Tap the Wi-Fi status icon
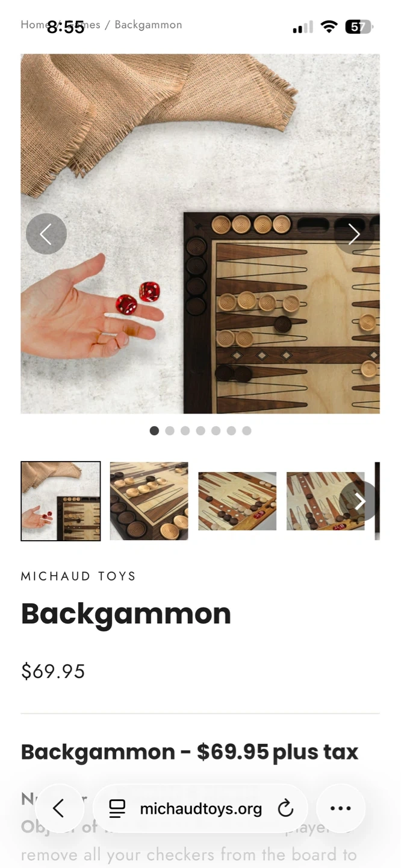The height and width of the screenshot is (868, 401). pos(329,27)
